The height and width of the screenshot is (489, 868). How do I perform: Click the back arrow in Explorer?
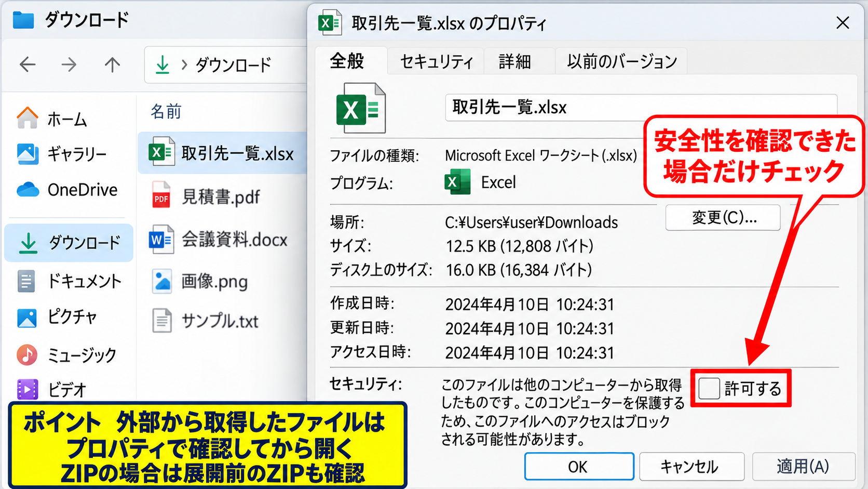[28, 65]
